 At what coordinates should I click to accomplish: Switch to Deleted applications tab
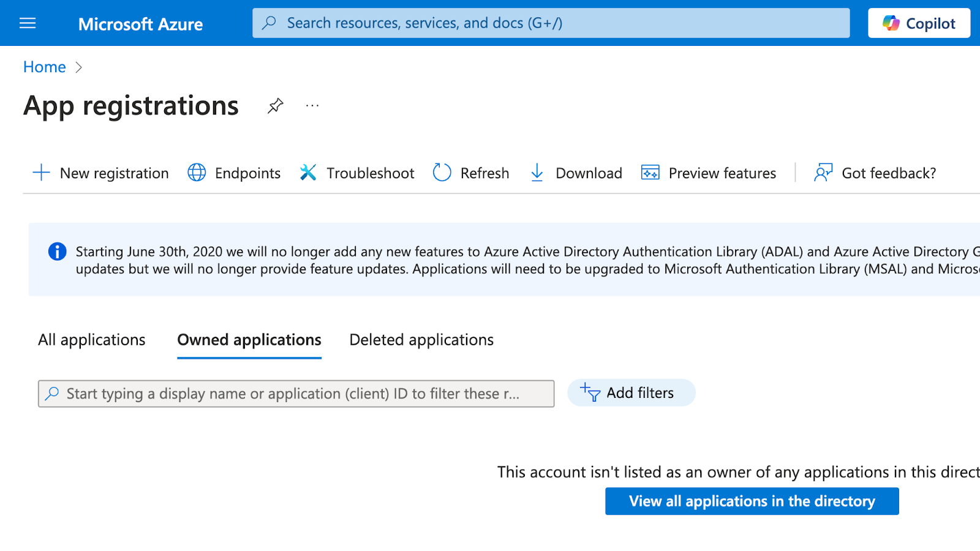421,340
